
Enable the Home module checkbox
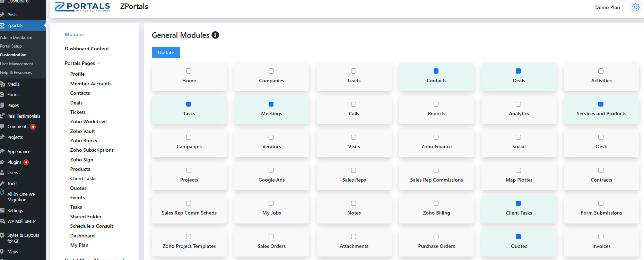(189, 71)
